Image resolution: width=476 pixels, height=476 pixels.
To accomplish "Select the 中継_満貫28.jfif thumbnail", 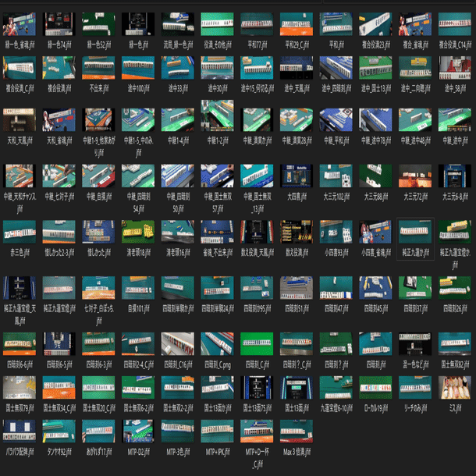I will [x=297, y=120].
